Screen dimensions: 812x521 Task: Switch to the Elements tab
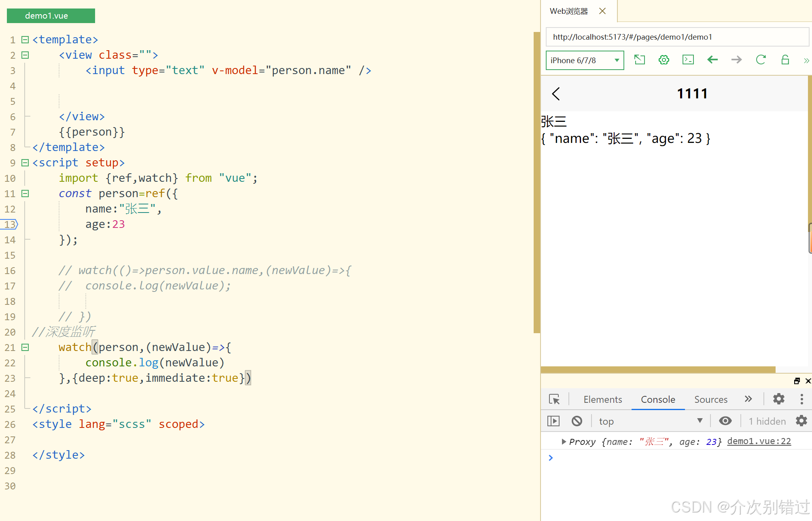[602, 400]
